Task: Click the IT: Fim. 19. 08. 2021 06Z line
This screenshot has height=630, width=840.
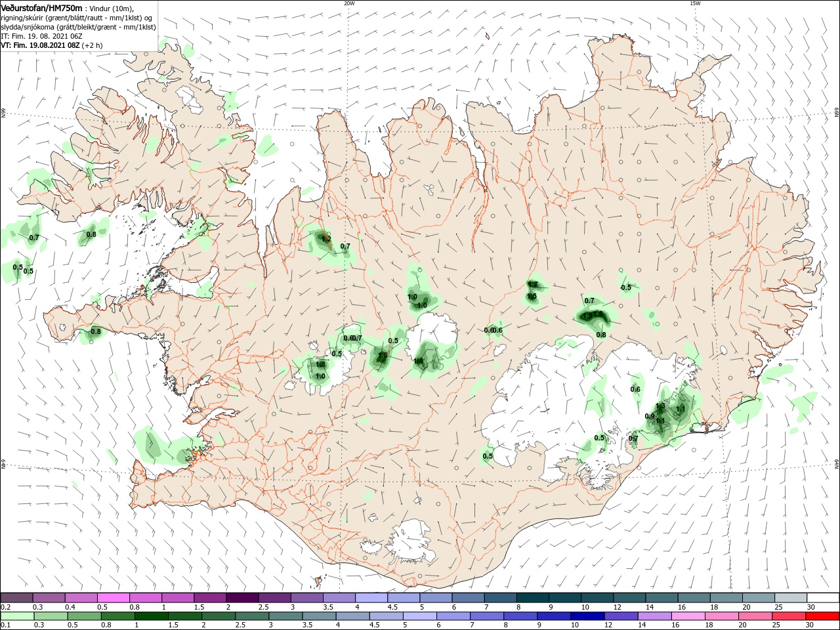Action: click(41, 36)
